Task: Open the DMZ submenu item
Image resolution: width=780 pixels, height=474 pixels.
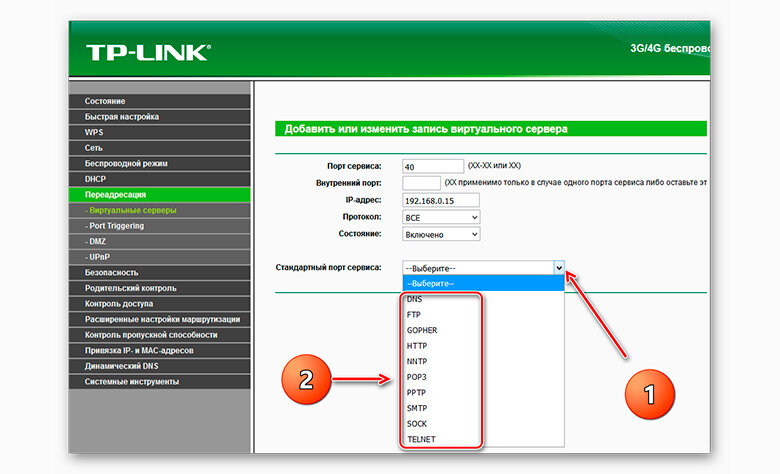Action: point(159,241)
